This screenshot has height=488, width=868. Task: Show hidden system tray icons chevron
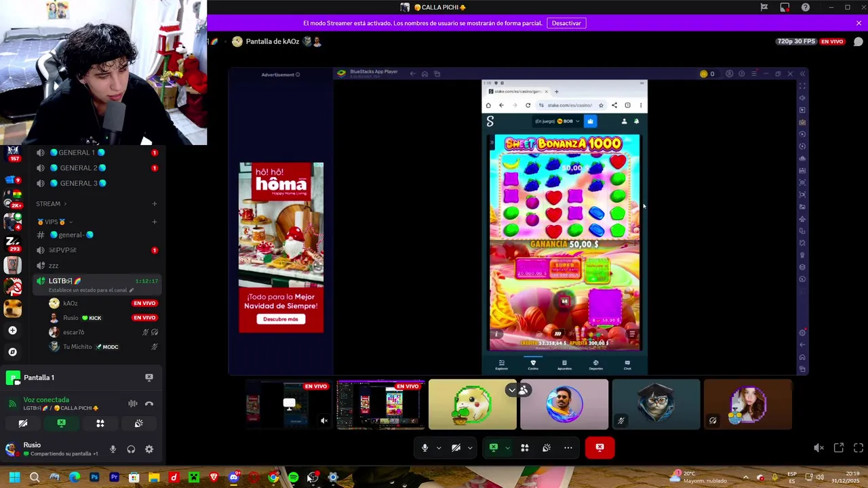tap(745, 477)
